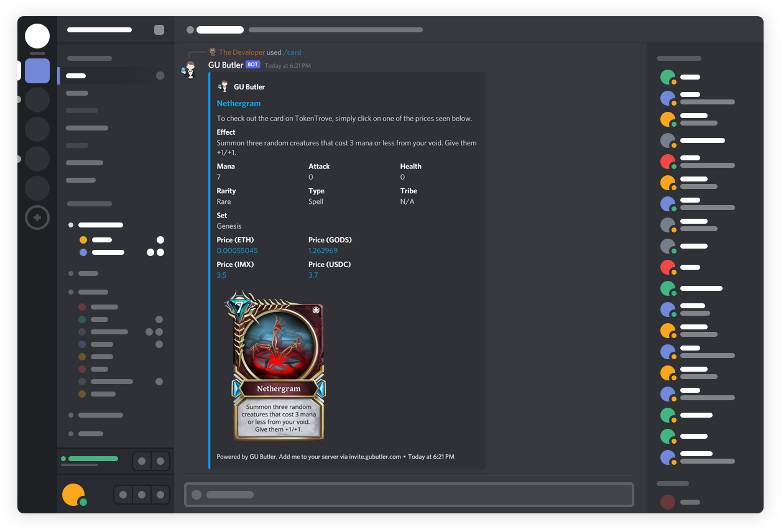The width and height of the screenshot is (781, 532).
Task: Click the GU Butler icon inside the embed header
Action: click(223, 86)
